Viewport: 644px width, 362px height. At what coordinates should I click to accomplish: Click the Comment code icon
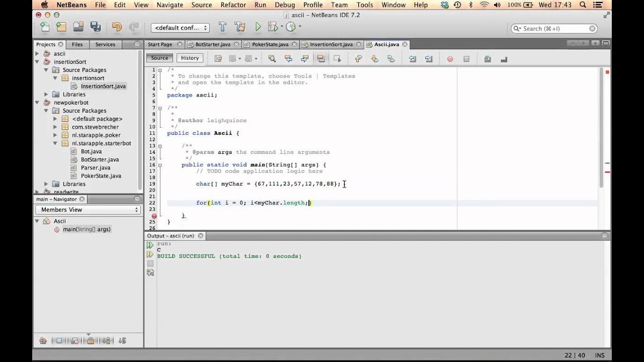coord(488,59)
